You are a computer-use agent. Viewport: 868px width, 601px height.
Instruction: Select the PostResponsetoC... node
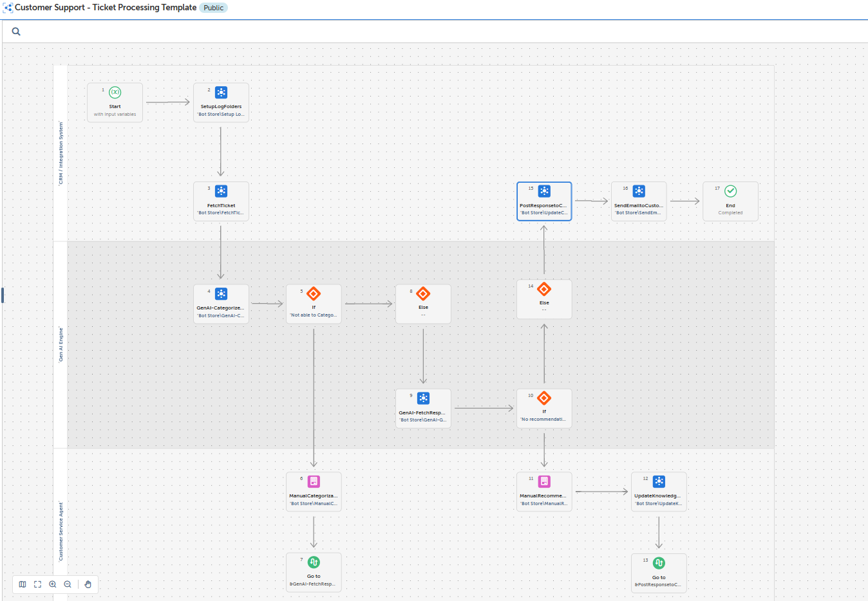tap(544, 201)
